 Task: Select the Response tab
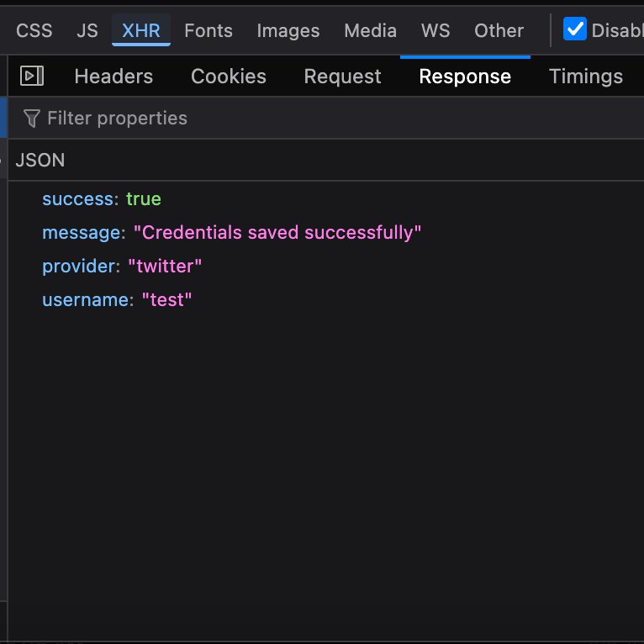(x=465, y=77)
